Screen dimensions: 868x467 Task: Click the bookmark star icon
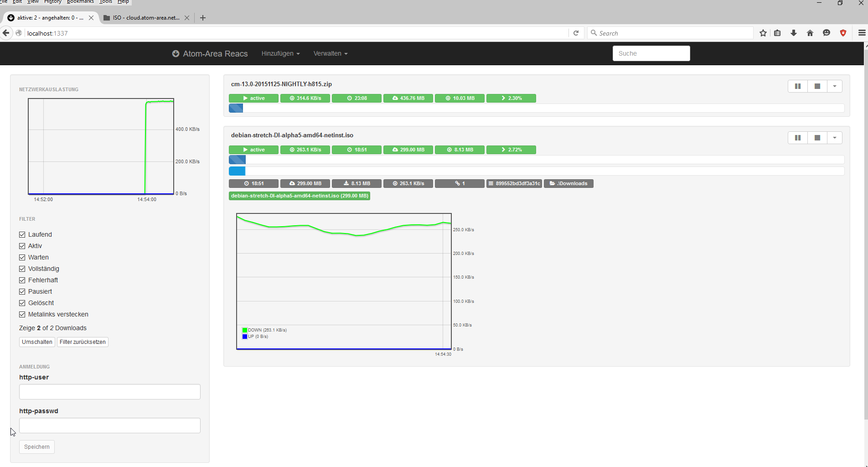pyautogui.click(x=763, y=33)
